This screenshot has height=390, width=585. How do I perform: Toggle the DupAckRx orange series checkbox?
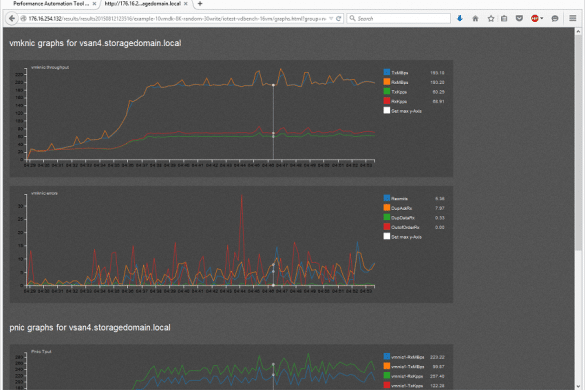[387, 208]
